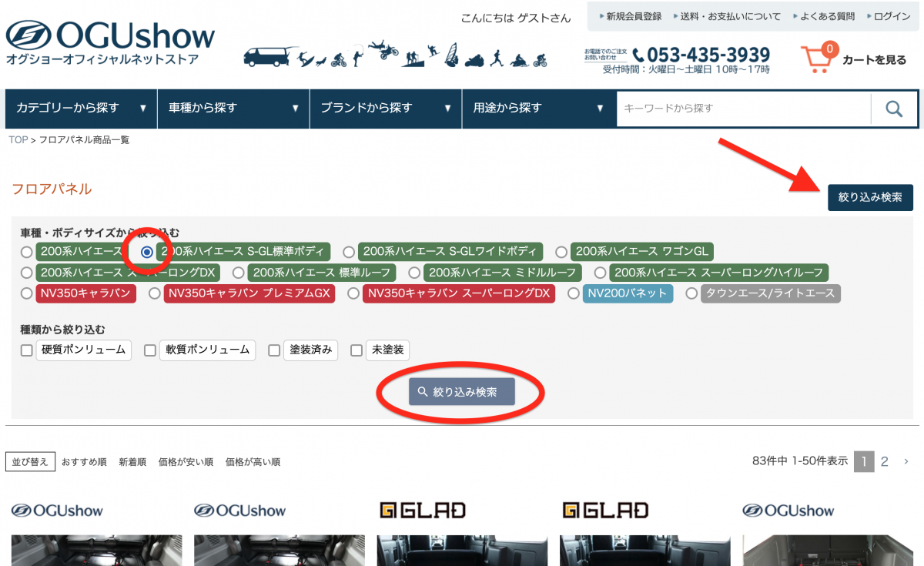Check 軟質ポンリューム checkbox

coord(150,350)
